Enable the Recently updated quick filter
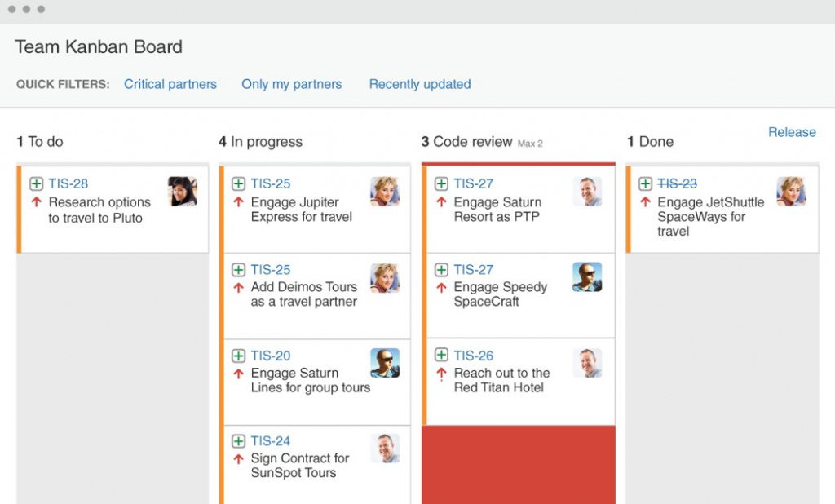 point(420,84)
